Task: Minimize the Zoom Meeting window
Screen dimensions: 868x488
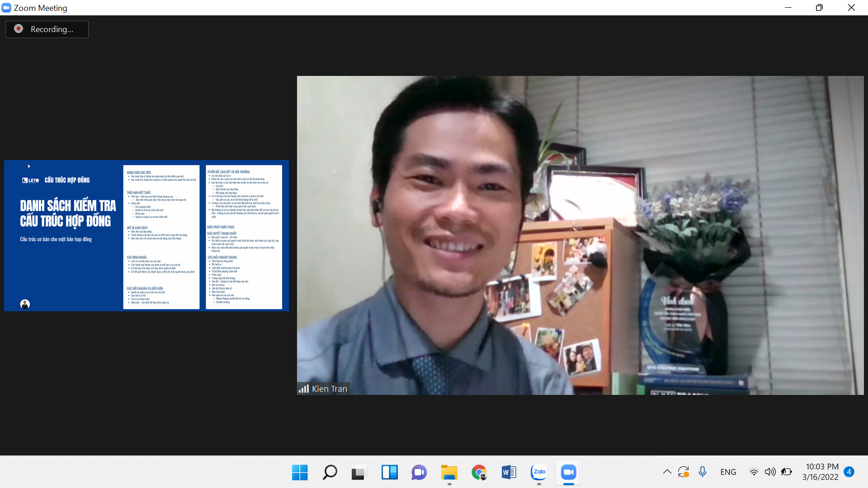Action: coord(788,8)
